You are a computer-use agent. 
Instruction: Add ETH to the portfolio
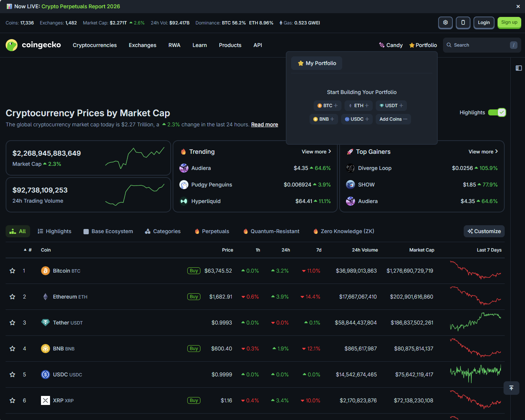tap(359, 106)
